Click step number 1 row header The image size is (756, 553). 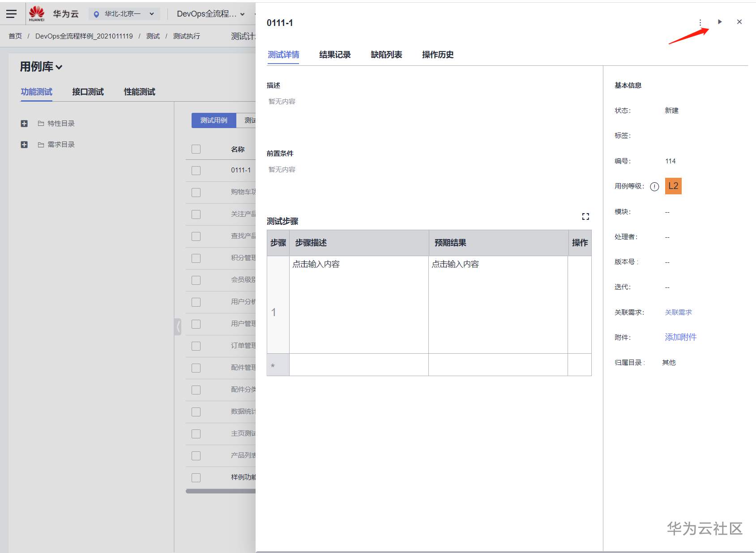(x=278, y=305)
